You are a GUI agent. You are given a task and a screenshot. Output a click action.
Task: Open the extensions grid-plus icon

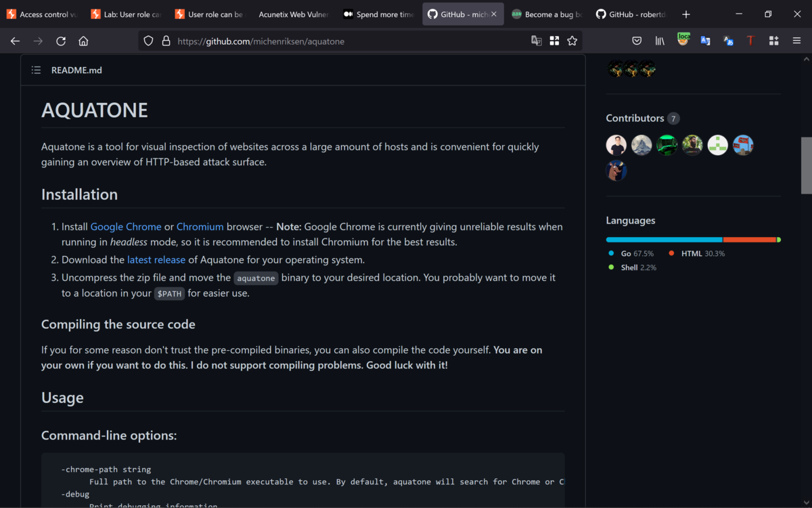pyautogui.click(x=774, y=41)
